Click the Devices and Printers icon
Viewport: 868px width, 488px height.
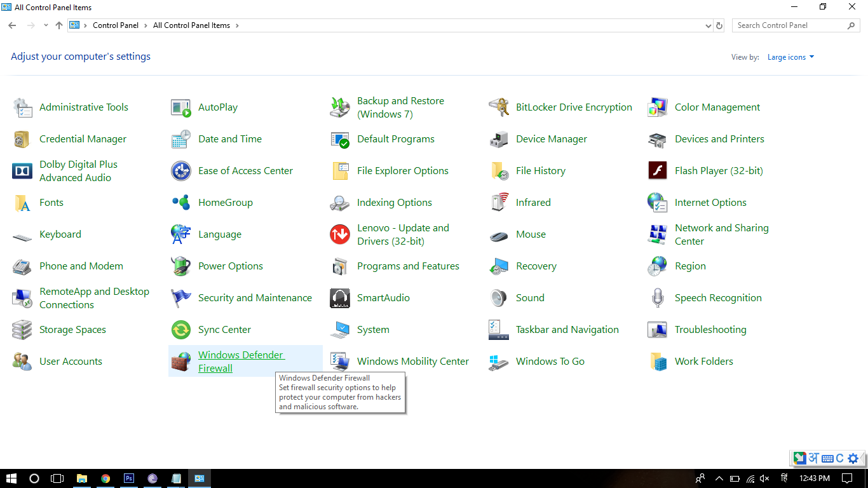click(658, 139)
